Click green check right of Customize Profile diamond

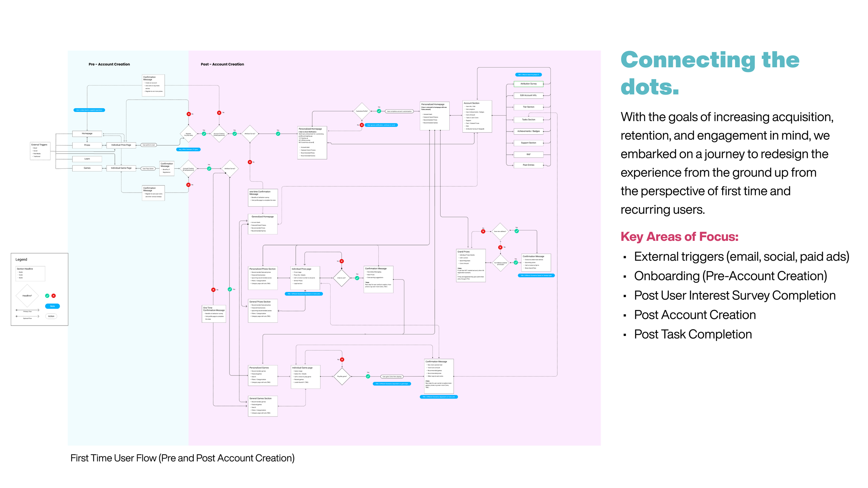coord(379,111)
